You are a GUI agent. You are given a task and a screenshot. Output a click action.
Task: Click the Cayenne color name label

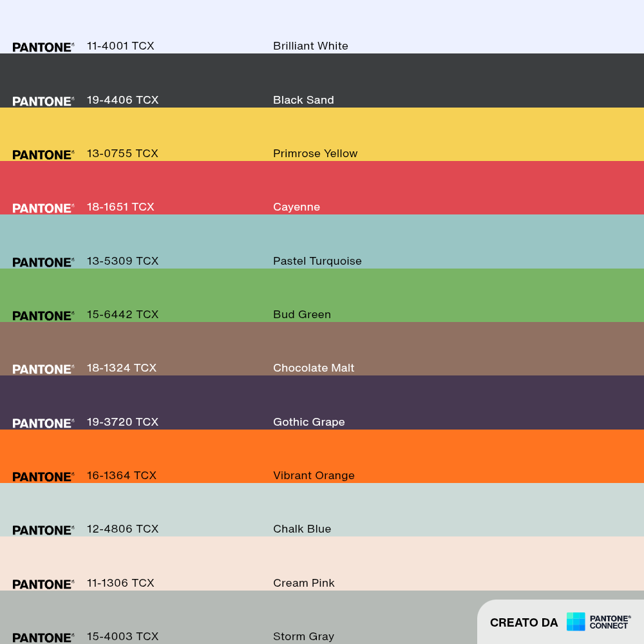(x=296, y=207)
